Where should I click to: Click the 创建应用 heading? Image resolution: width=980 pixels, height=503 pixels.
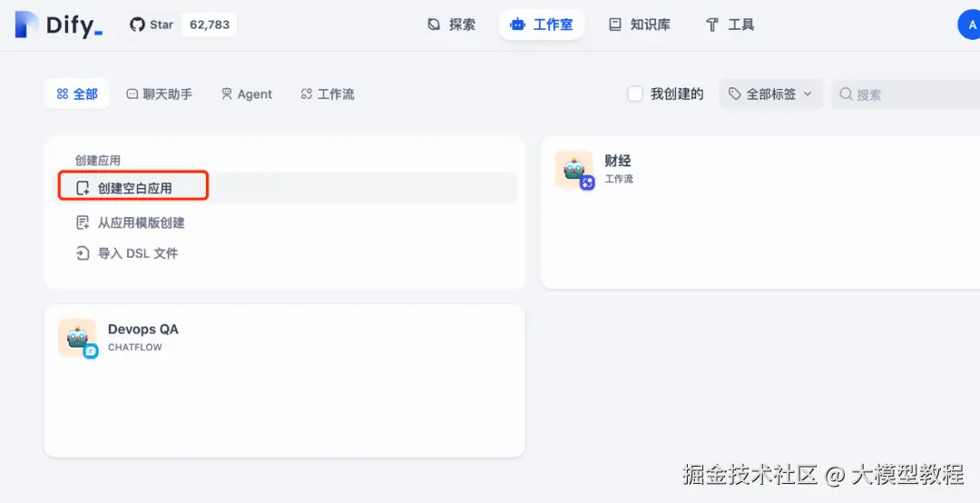[x=97, y=160]
